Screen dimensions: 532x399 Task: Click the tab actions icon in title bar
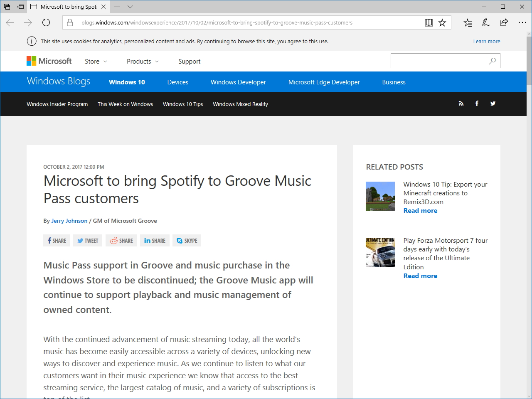pyautogui.click(x=7, y=7)
